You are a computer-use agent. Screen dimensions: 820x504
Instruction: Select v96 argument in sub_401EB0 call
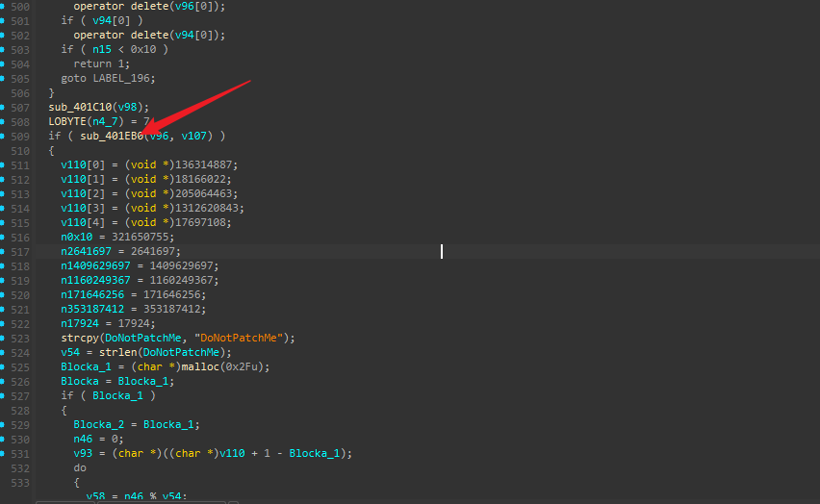(x=160, y=136)
